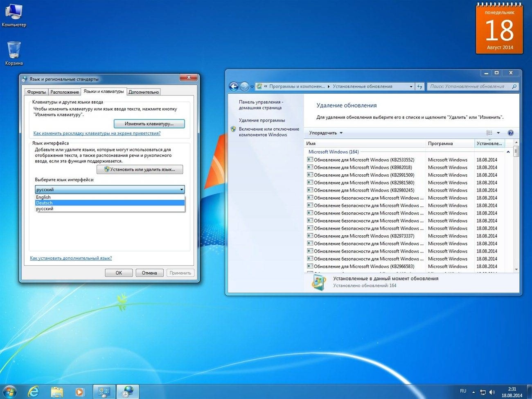Screen dimensions: 532x399
Task: Open Удаление программы link
Action: (x=262, y=120)
